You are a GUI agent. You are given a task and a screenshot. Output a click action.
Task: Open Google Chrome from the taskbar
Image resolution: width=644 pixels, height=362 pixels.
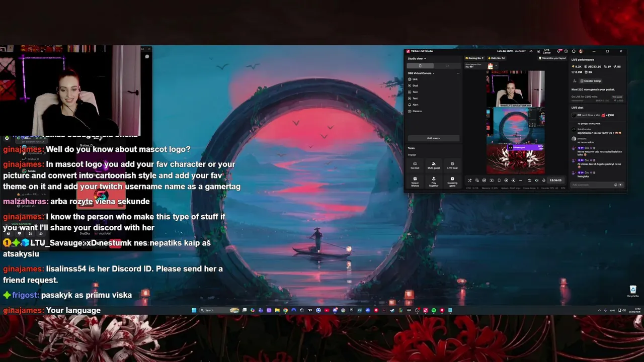click(x=285, y=310)
